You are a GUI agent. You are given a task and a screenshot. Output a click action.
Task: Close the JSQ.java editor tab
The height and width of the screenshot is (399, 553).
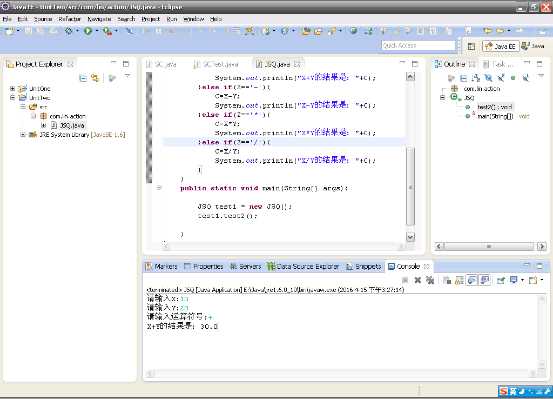(x=297, y=64)
